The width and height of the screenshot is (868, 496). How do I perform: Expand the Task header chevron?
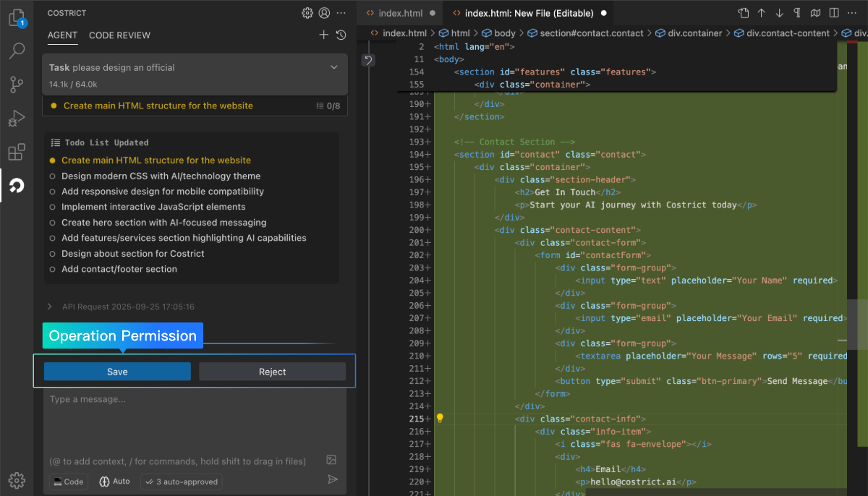[334, 67]
